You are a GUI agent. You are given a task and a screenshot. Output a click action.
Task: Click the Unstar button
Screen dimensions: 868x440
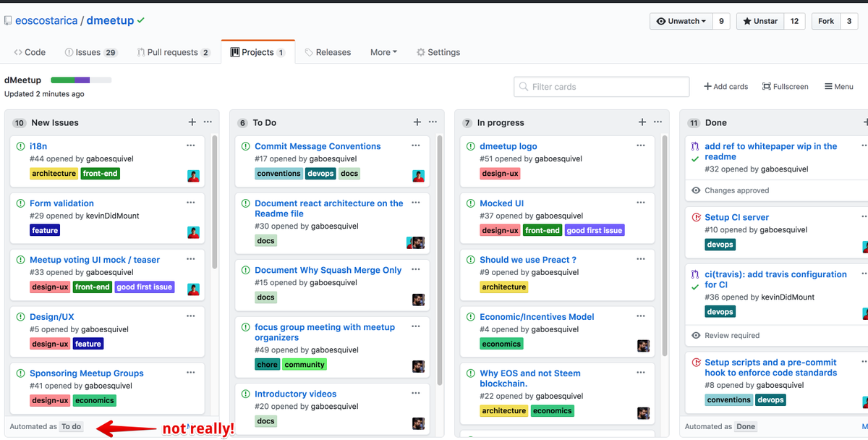point(760,21)
